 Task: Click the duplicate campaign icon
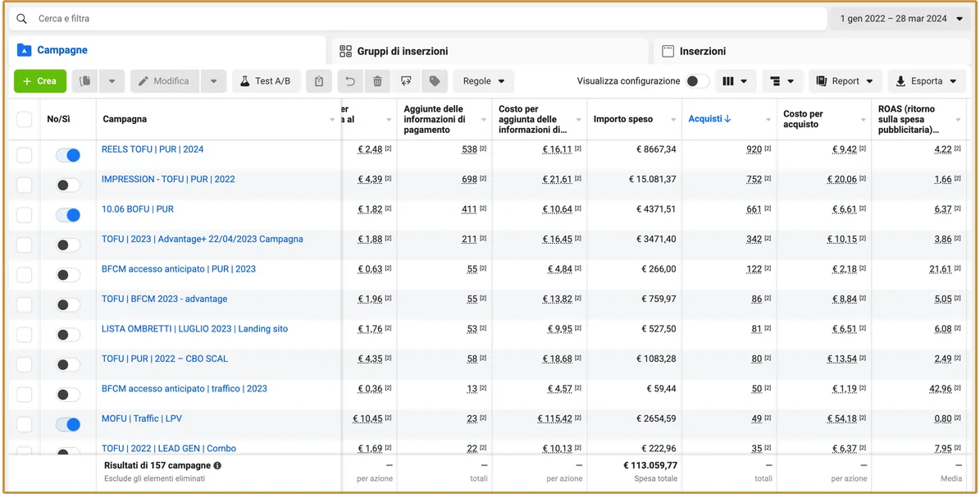pyautogui.click(x=85, y=81)
